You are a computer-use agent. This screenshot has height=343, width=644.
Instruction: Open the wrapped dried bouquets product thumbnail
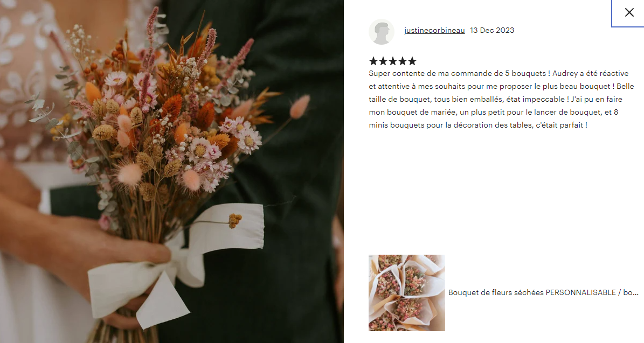pos(406,292)
